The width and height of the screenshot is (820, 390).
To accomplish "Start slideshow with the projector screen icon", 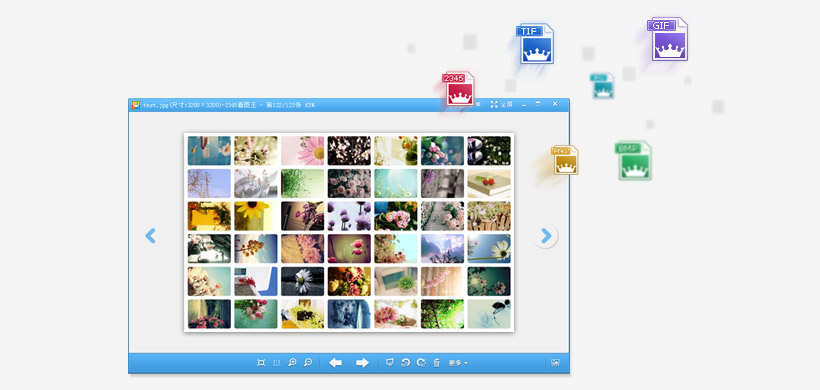I will [x=390, y=362].
